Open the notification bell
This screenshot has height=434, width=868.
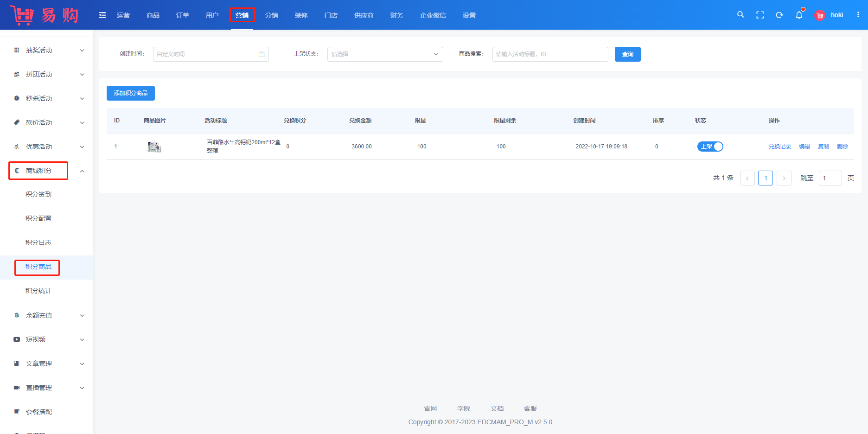[x=799, y=15]
